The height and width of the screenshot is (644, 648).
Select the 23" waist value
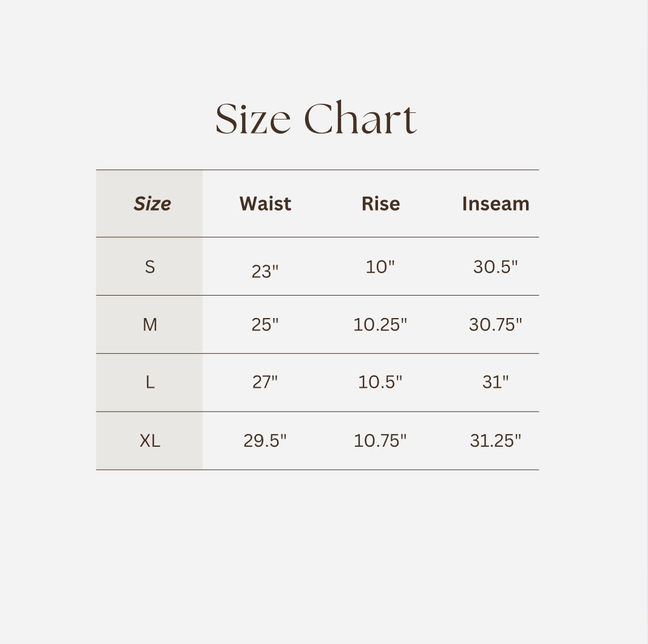[265, 271]
